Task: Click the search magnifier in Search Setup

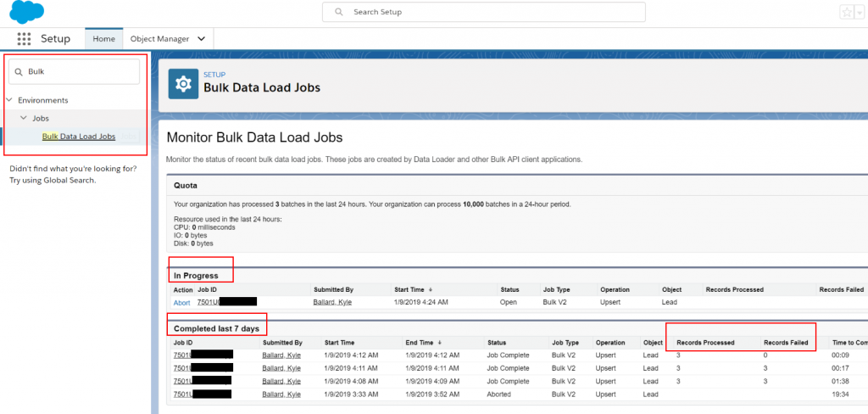Action: 339,12
